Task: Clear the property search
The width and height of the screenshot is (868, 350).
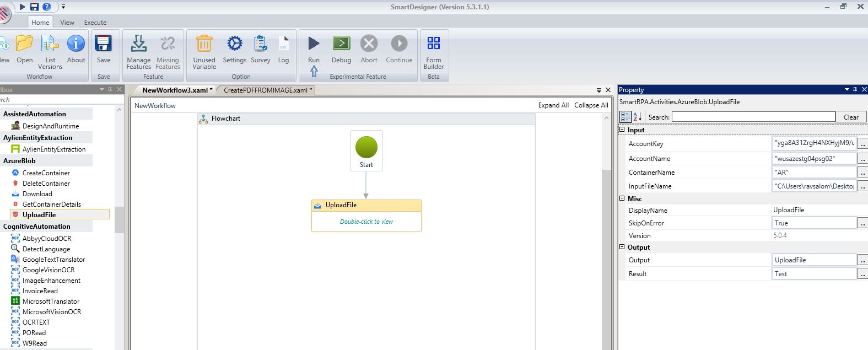Action: click(851, 117)
